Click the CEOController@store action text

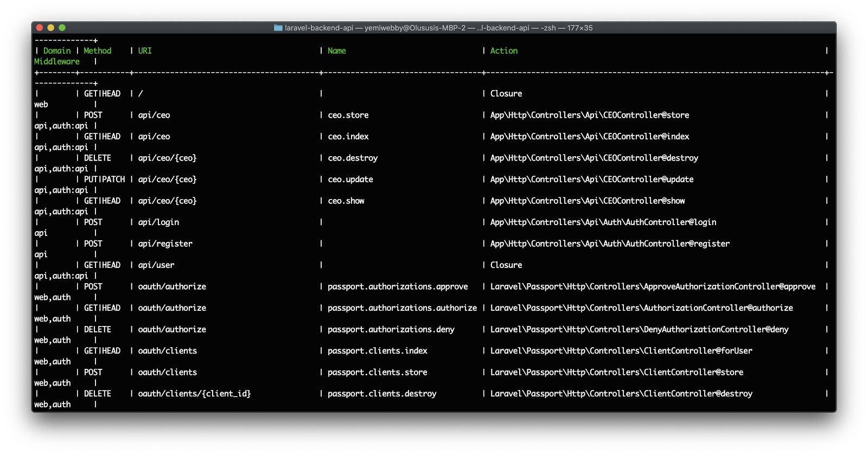[x=590, y=115]
